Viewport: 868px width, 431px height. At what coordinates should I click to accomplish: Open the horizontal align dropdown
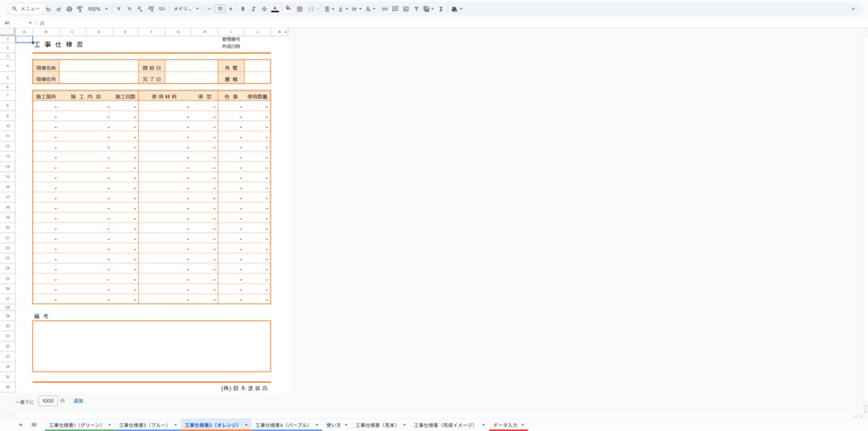click(328, 8)
